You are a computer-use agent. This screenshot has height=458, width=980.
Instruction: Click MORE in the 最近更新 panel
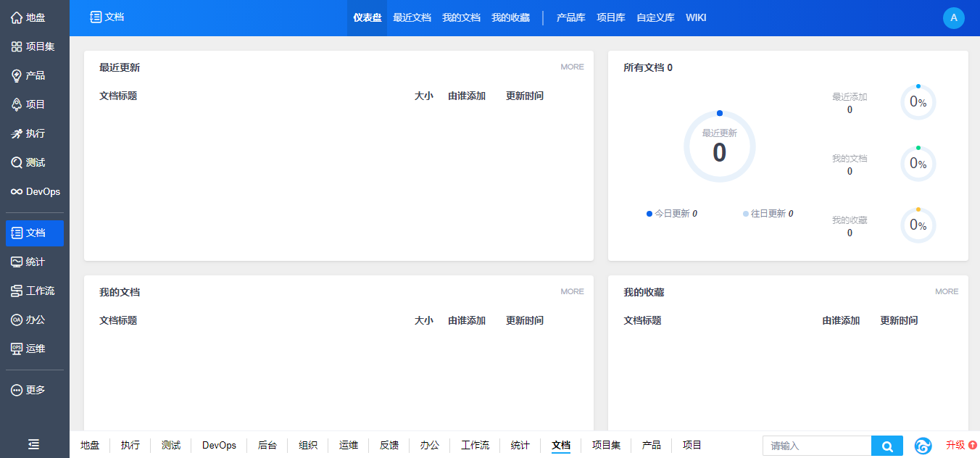click(x=572, y=67)
